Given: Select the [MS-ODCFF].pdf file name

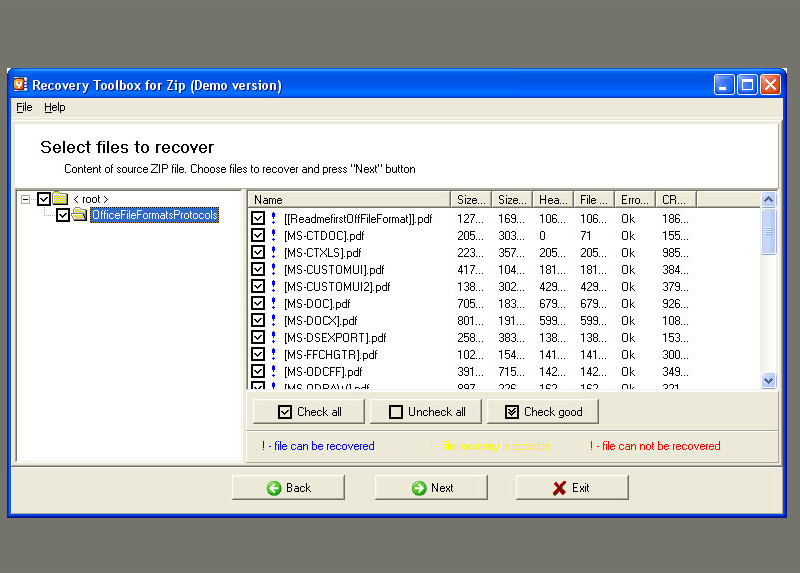Looking at the screenshot, I should coord(323,371).
